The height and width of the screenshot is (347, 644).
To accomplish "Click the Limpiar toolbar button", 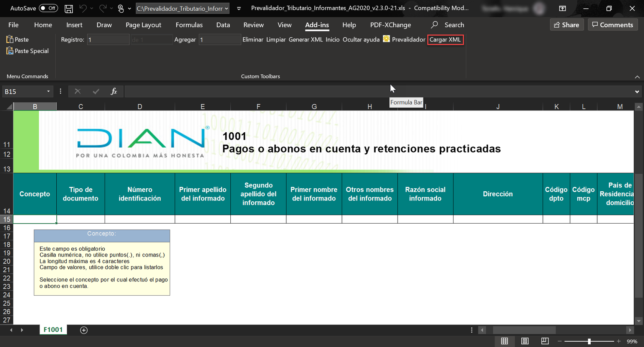I will tap(276, 39).
